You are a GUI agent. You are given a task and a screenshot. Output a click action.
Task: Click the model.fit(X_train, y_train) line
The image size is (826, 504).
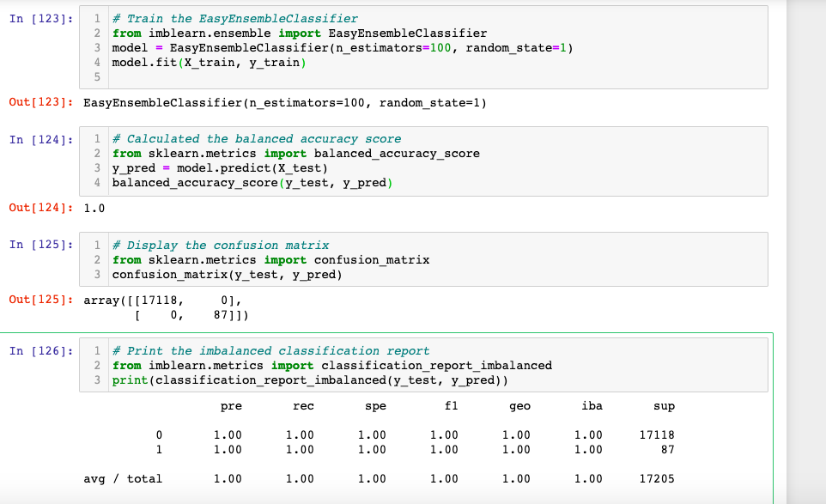[x=210, y=63]
